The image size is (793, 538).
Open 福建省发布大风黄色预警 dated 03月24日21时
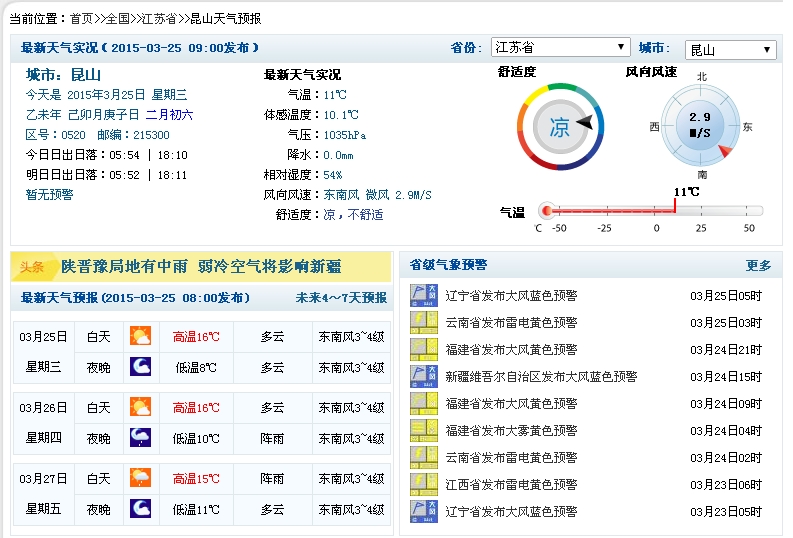511,350
